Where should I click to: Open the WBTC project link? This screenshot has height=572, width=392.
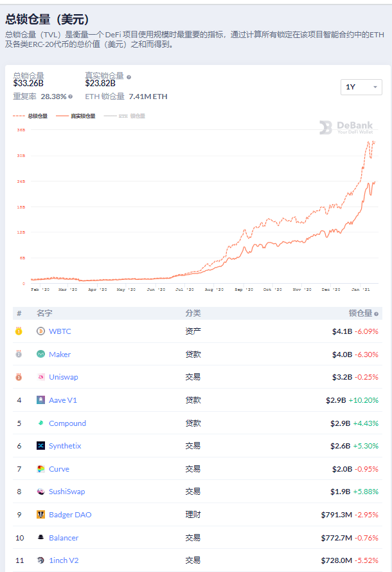[x=60, y=331]
